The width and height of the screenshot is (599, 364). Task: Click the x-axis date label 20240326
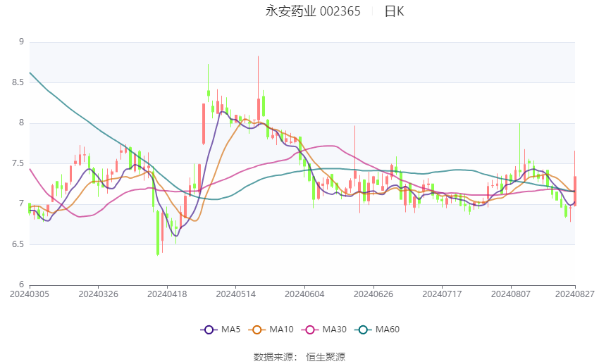pyautogui.click(x=98, y=294)
